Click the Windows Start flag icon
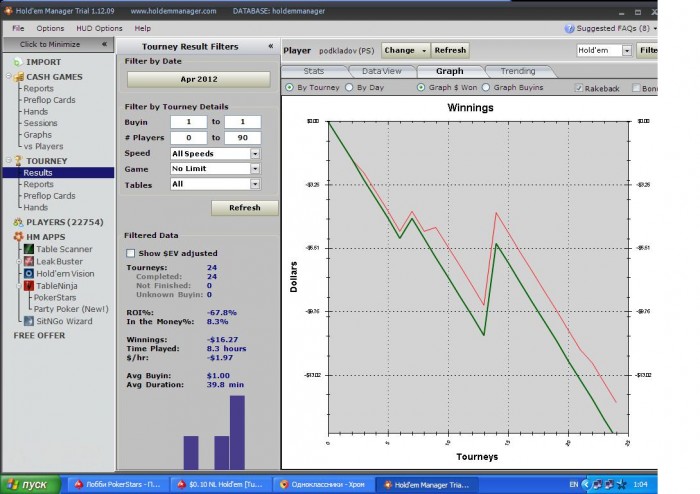Image resolution: width=700 pixels, height=494 pixels. pos(12,484)
